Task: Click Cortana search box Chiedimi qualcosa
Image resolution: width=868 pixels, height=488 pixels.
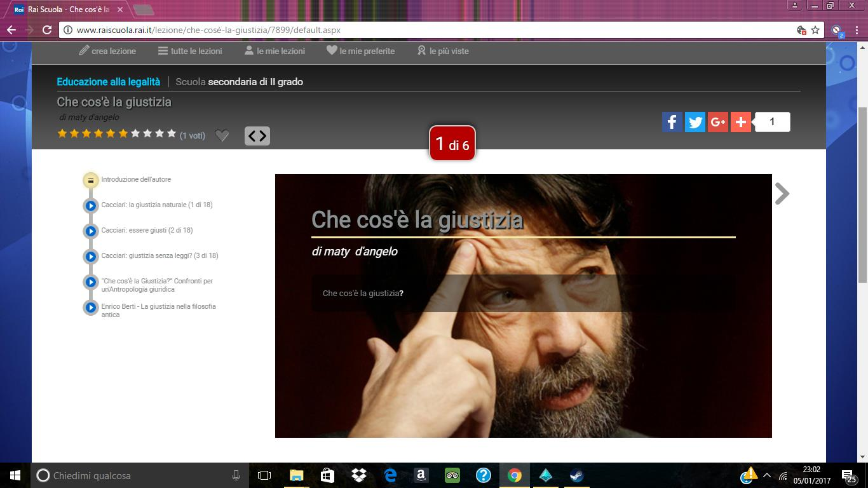Action: tap(140, 475)
